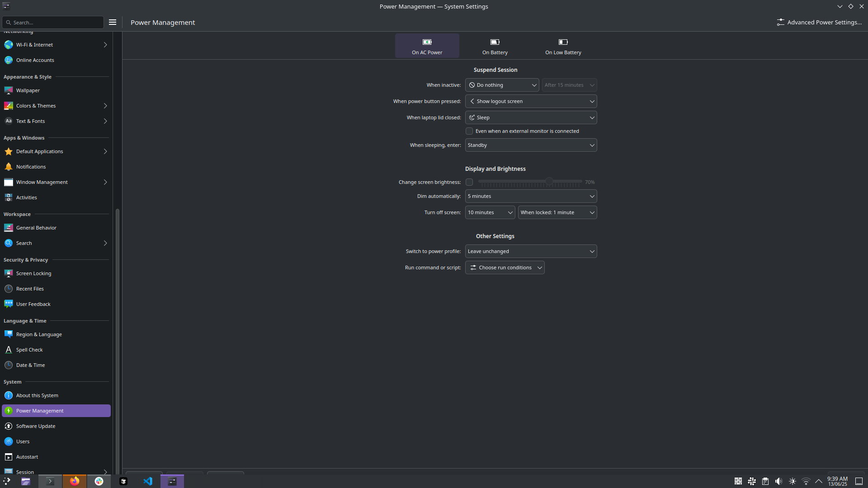The image size is (868, 488).
Task: Open Visual Studio Code from taskbar
Action: pos(148,481)
